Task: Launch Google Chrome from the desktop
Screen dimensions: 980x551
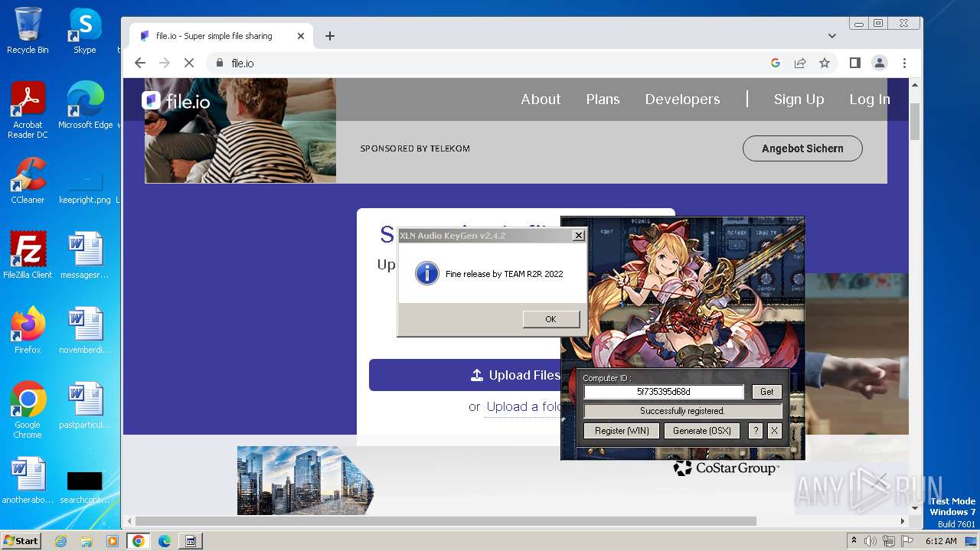Action: click(28, 409)
